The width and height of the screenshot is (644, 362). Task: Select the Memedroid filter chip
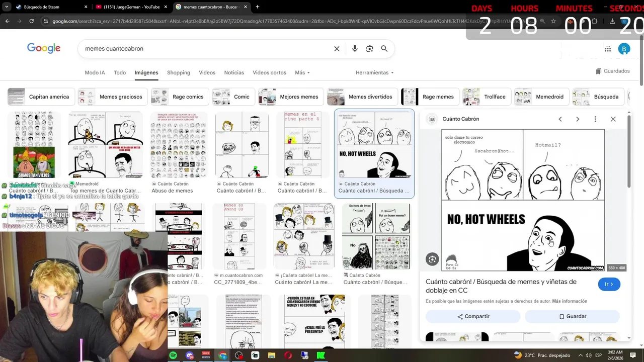[542, 97]
